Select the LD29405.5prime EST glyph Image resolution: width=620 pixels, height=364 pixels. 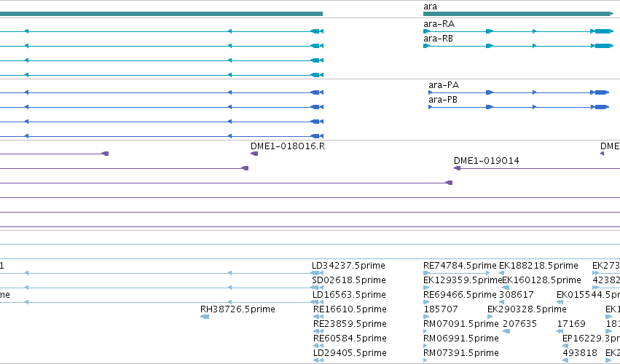coord(318,360)
